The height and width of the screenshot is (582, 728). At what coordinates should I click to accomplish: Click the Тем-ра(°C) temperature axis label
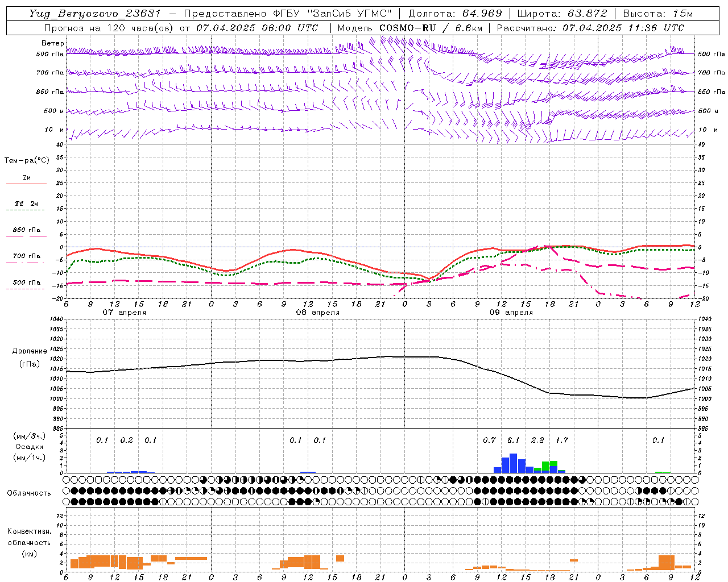27,161
